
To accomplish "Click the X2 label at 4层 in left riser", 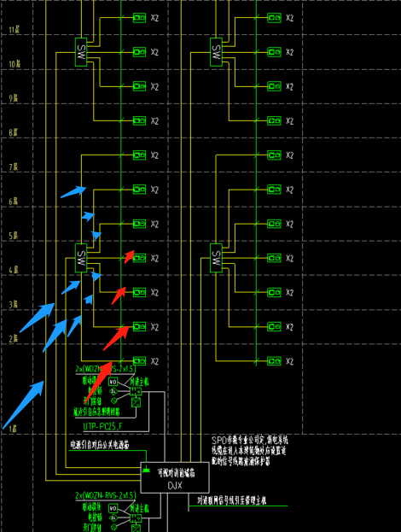I will pyautogui.click(x=154, y=258).
